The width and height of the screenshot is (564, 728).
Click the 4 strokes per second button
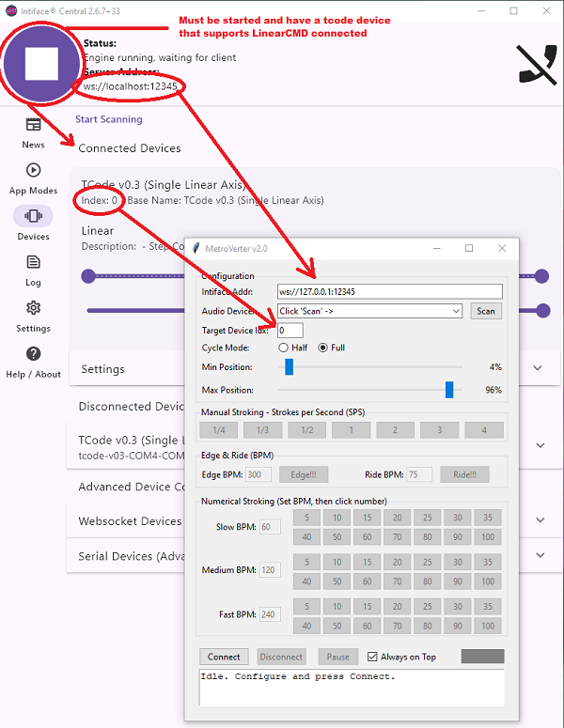point(484,430)
